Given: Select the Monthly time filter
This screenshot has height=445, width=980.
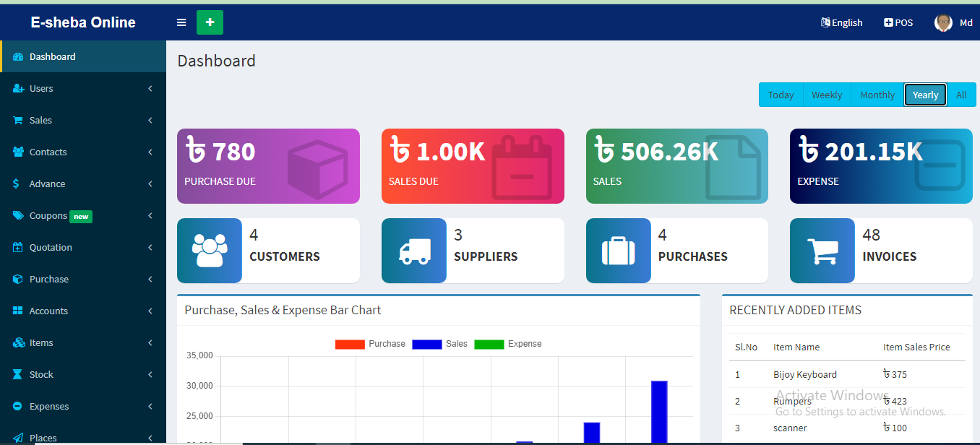Looking at the screenshot, I should click(877, 95).
